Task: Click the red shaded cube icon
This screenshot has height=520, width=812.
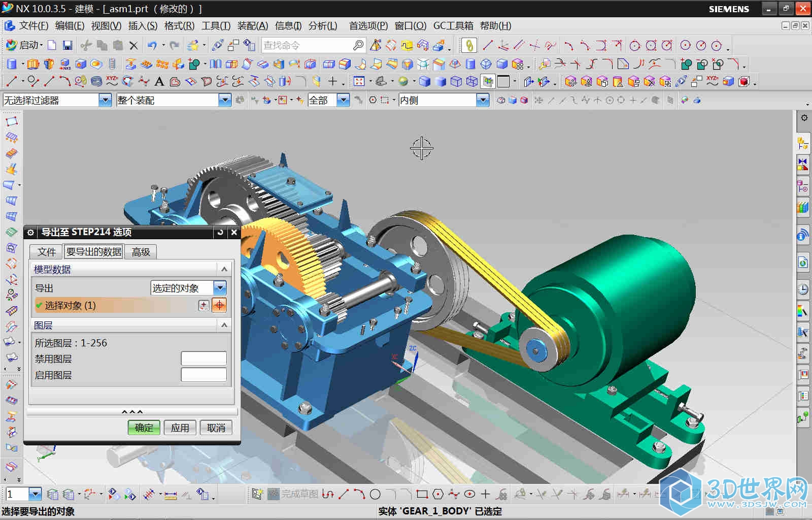Action: pyautogui.click(x=744, y=81)
